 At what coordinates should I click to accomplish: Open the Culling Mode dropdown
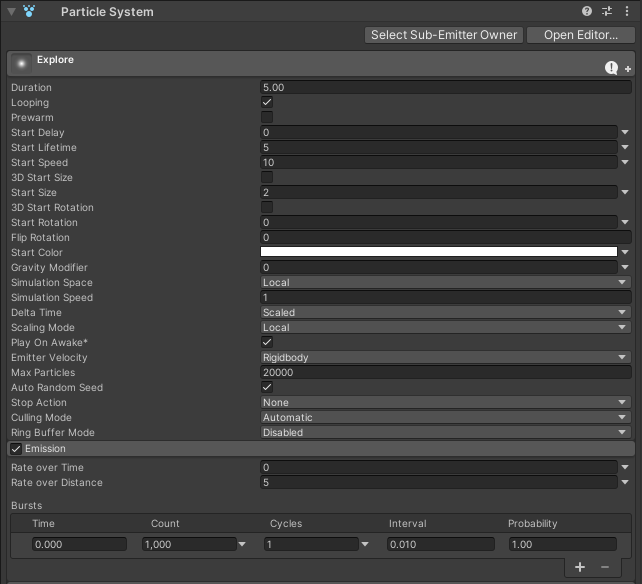pos(445,417)
